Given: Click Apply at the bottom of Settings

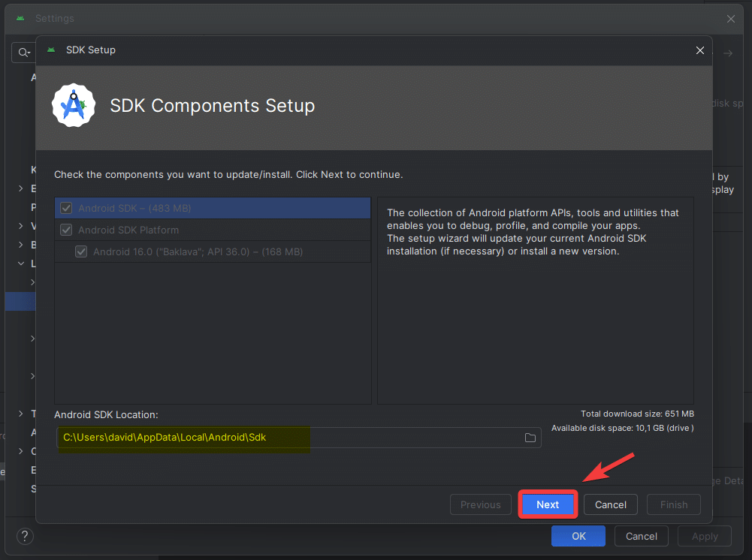Looking at the screenshot, I should 704,536.
